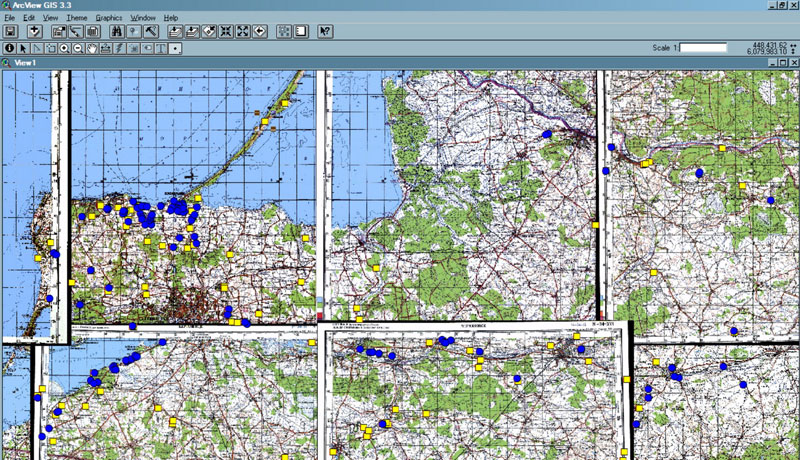
Task: Open the File menu
Action: point(10,18)
